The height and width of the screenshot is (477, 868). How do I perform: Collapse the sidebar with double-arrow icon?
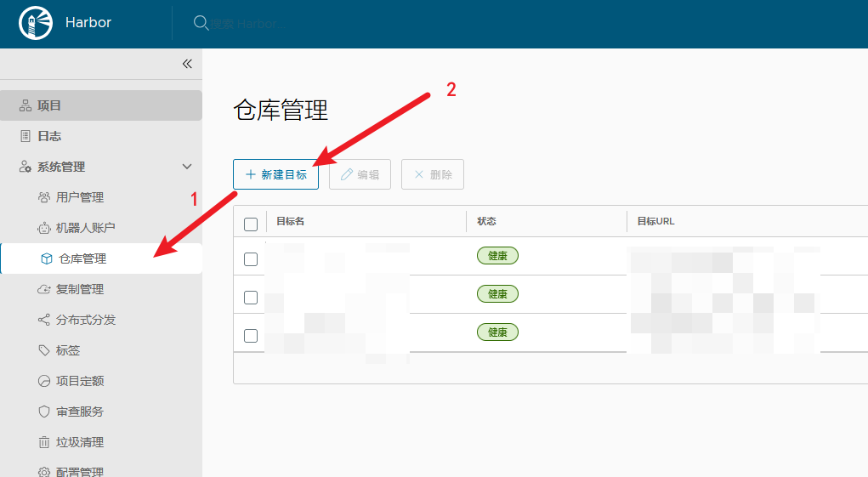(187, 64)
